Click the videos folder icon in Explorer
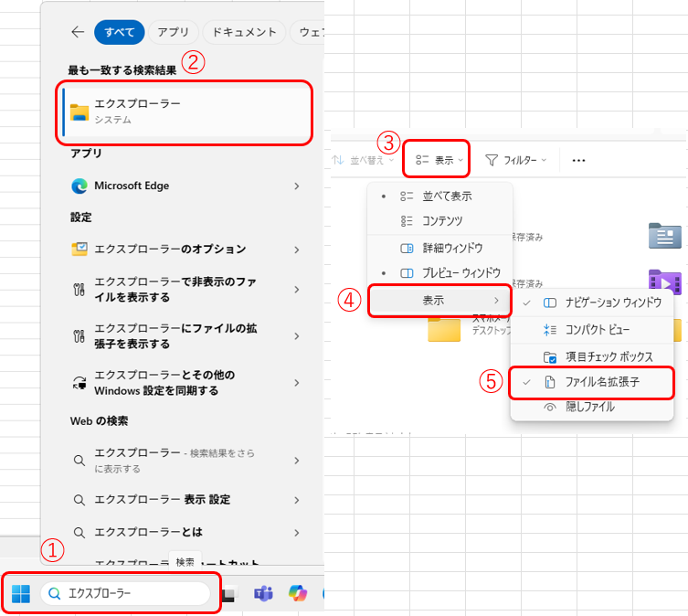The width and height of the screenshot is (688, 616). tap(665, 281)
